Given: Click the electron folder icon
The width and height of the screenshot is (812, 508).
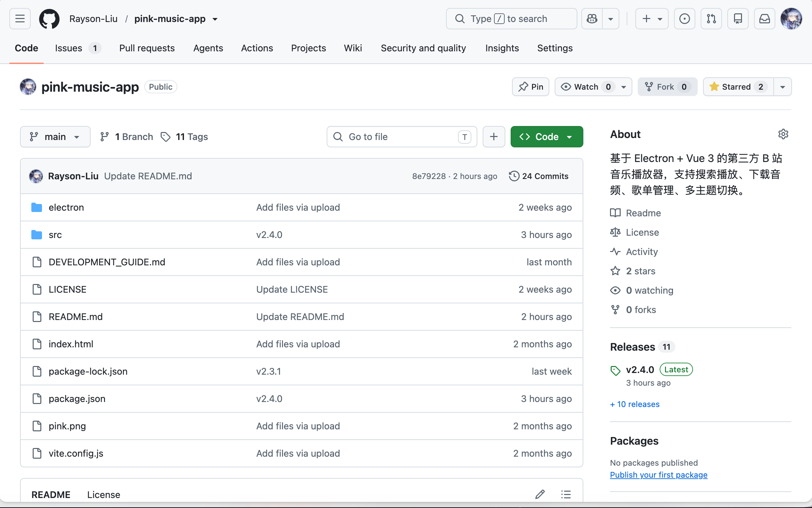Looking at the screenshot, I should click(37, 207).
